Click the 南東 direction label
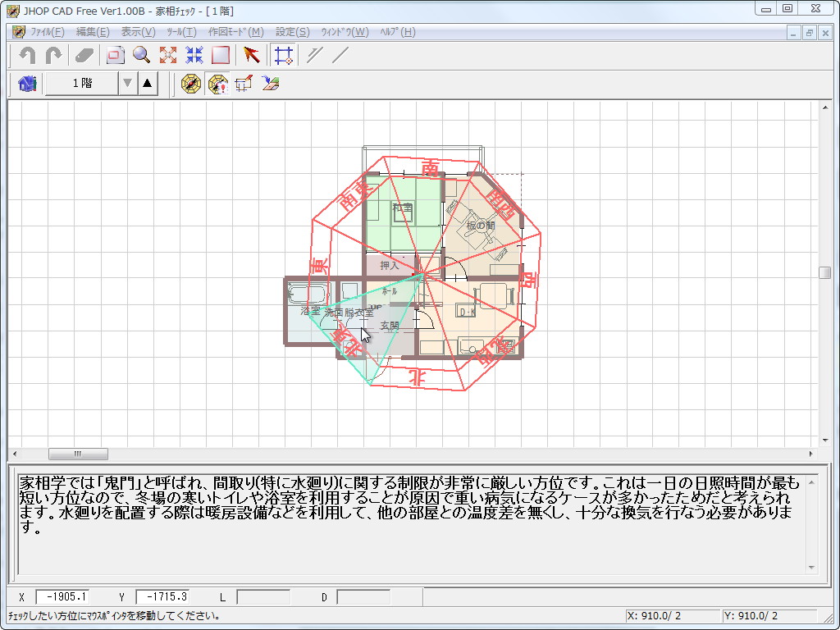840x630 pixels. [356, 196]
